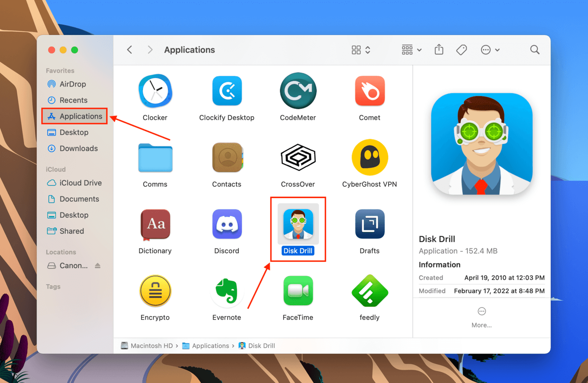Click the 'Clockify Desktop' name label
The height and width of the screenshot is (383, 588).
click(227, 118)
